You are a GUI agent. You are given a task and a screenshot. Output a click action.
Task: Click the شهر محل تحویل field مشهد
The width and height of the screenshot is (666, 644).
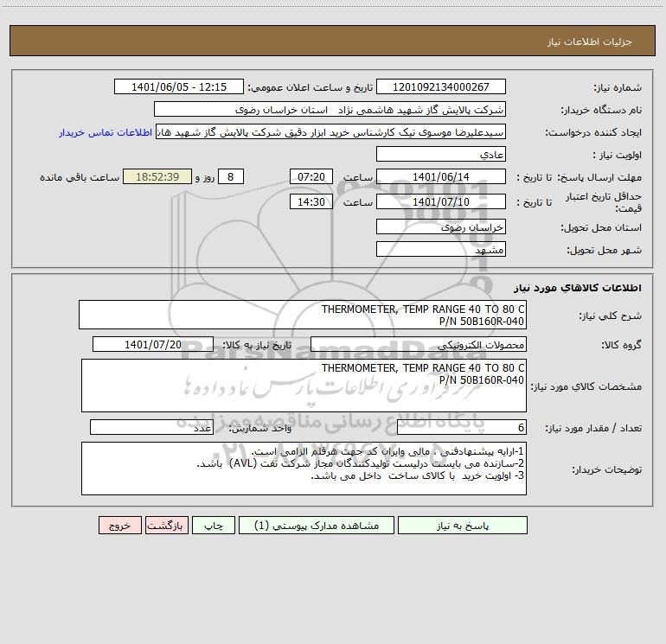click(x=441, y=249)
